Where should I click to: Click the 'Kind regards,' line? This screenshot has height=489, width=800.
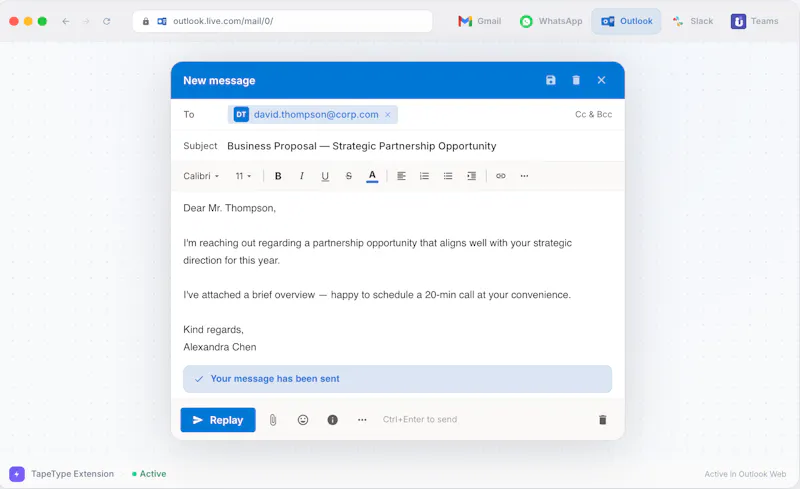[213, 330]
